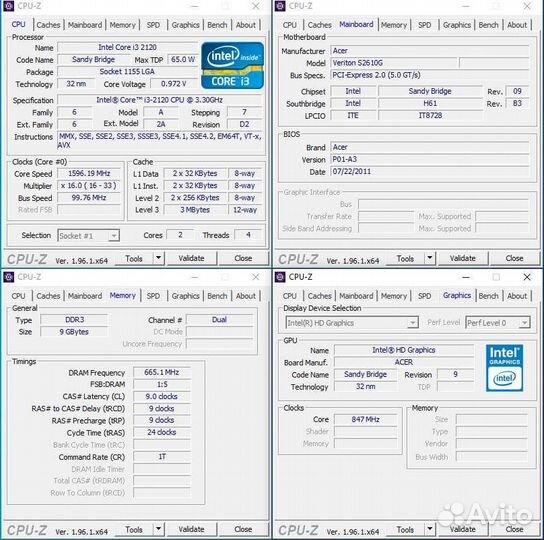Click LPCIO IT8728 value
The image size is (544, 540).
point(430,116)
